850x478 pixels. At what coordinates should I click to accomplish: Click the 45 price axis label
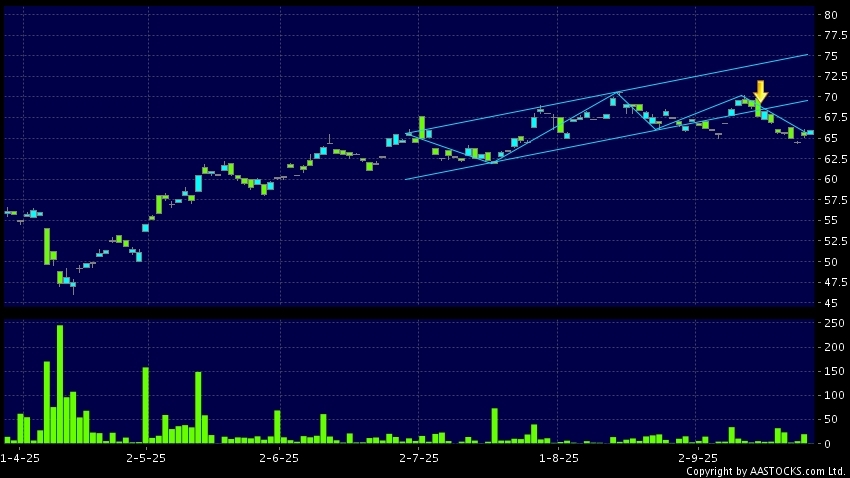coord(831,303)
